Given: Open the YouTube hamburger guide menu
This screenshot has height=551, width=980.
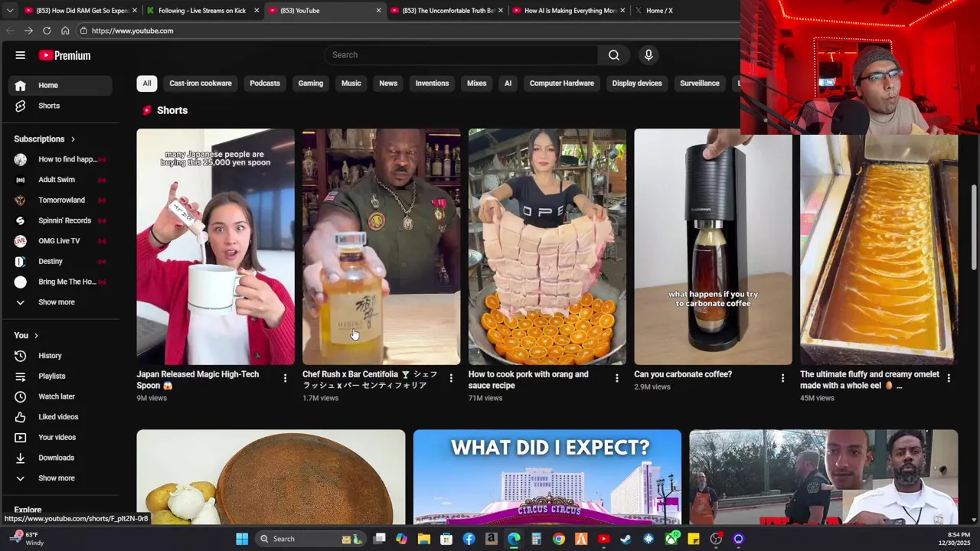Looking at the screenshot, I should click(x=21, y=55).
